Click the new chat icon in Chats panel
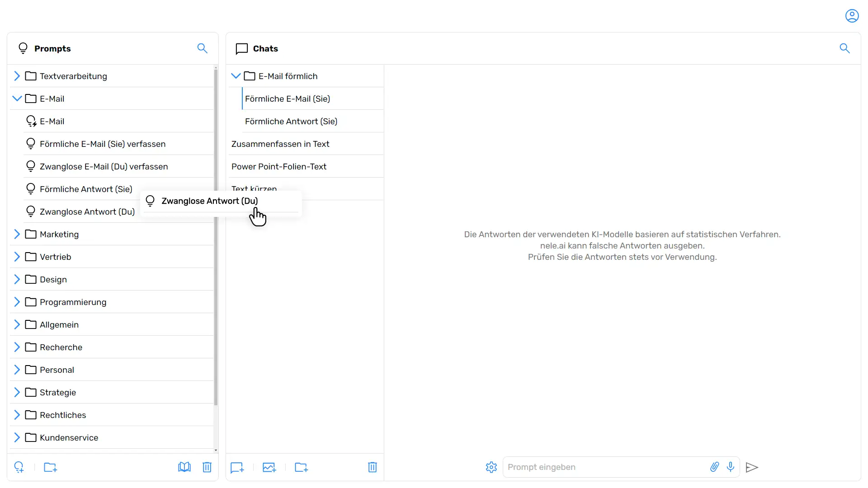 tap(237, 467)
